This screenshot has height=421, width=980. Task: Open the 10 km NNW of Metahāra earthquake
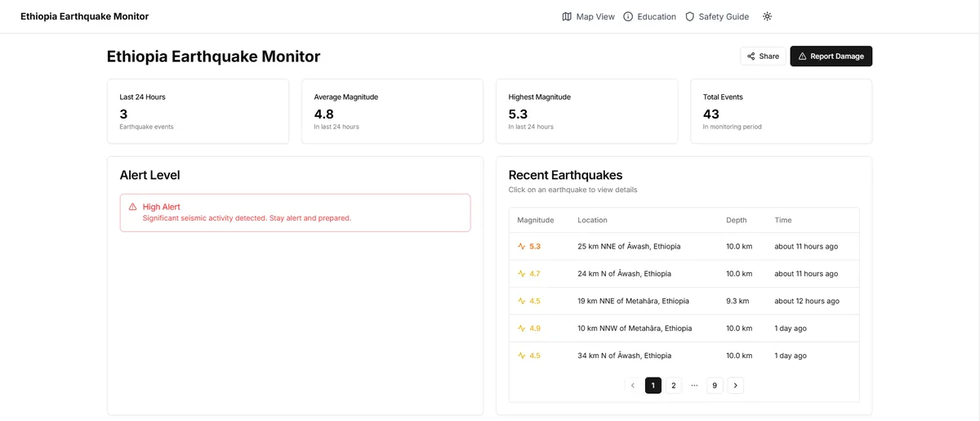pos(684,329)
